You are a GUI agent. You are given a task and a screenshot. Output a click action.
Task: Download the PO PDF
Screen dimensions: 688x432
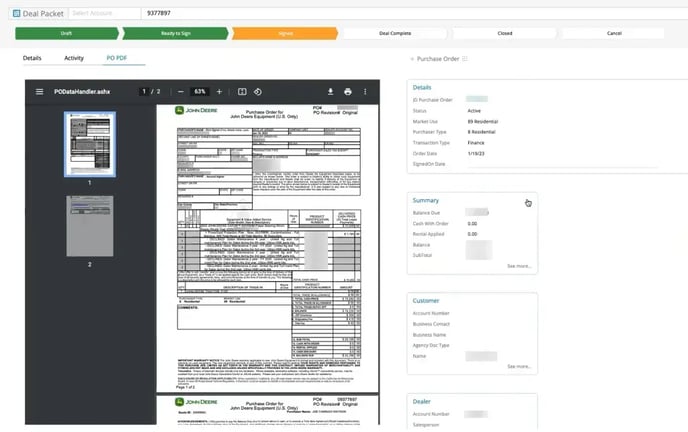click(330, 92)
